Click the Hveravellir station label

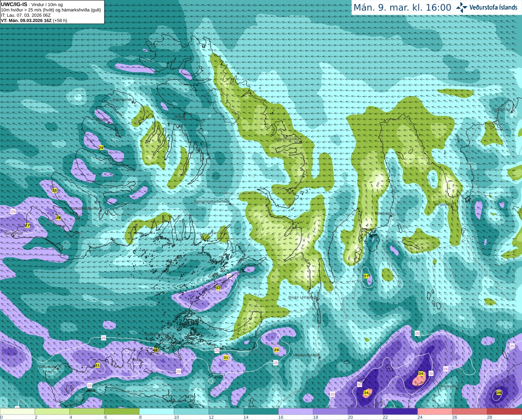pyautogui.click(x=448, y=386)
